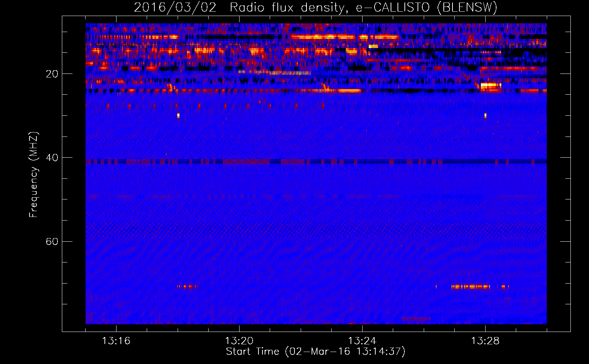
Task: Select the 13:20 time tick label
Action: click(x=239, y=341)
